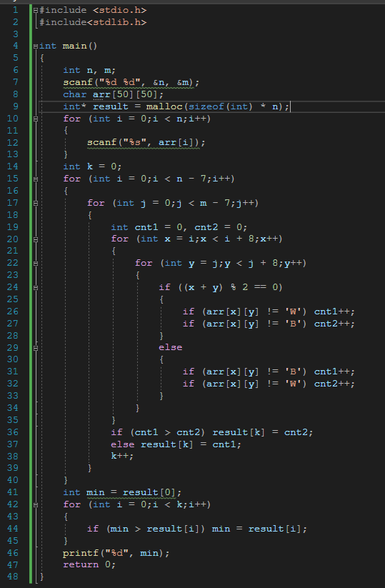
Task: Collapse the 'i < k' for loop fold
Action: (36, 504)
